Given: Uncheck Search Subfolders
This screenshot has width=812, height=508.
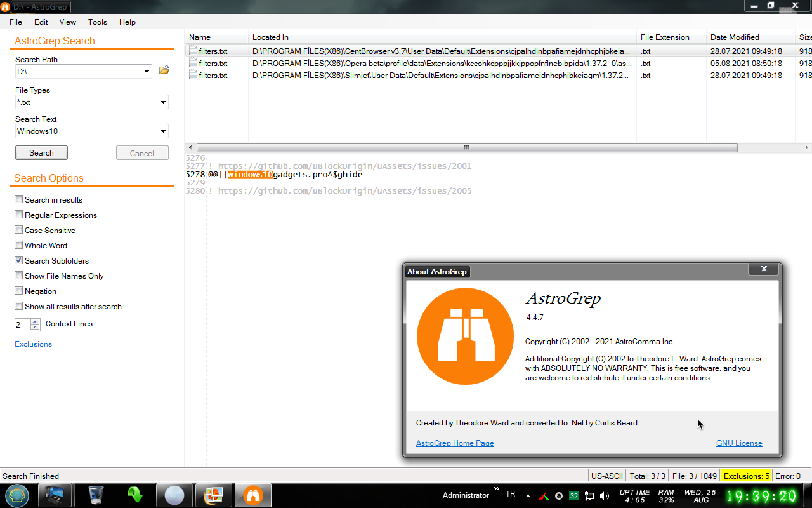Looking at the screenshot, I should 19,260.
